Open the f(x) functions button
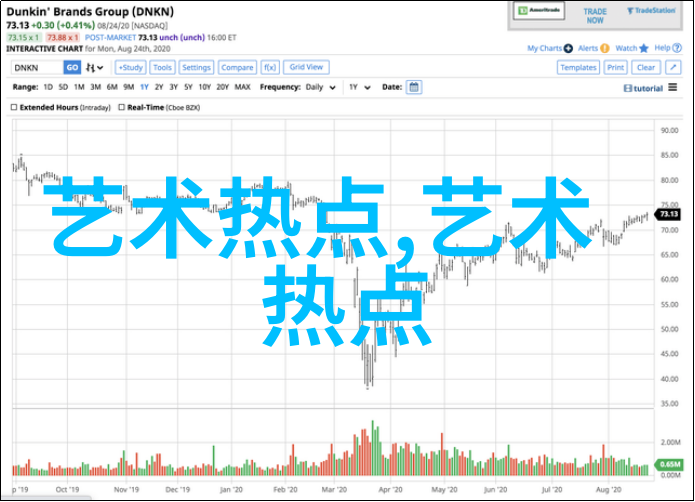This screenshot has width=695, height=502. click(x=269, y=68)
